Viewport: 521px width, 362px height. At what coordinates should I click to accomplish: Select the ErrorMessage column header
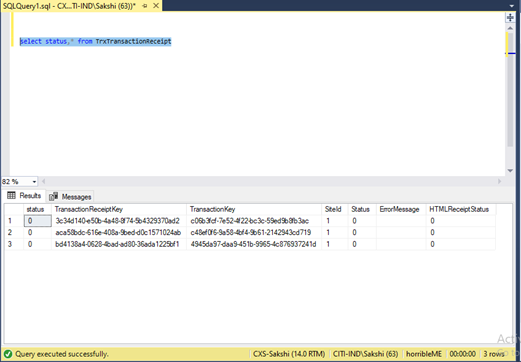coord(401,209)
